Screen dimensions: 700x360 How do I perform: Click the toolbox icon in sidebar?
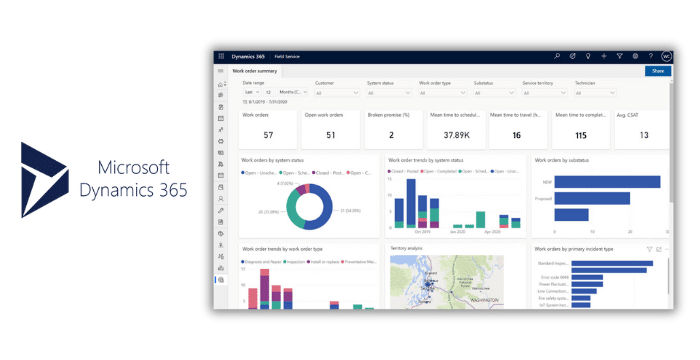click(221, 268)
